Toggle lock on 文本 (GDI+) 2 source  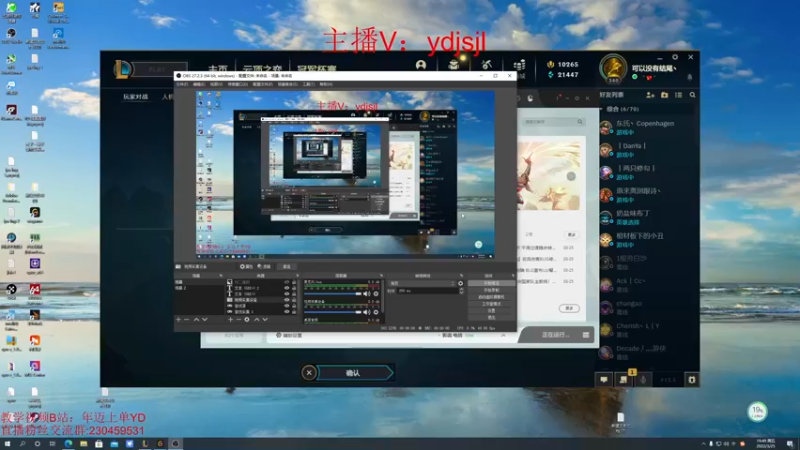294,288
